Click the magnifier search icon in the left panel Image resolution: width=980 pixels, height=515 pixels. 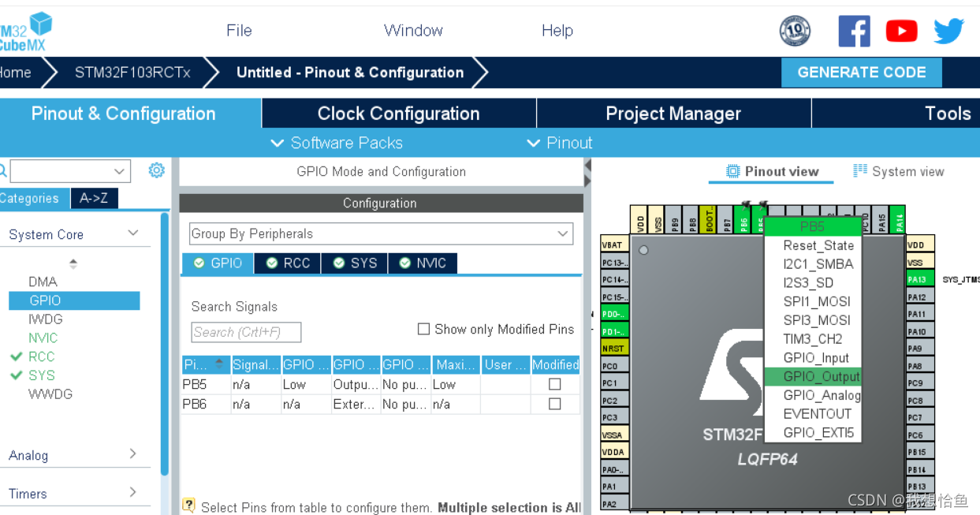[x=3, y=170]
